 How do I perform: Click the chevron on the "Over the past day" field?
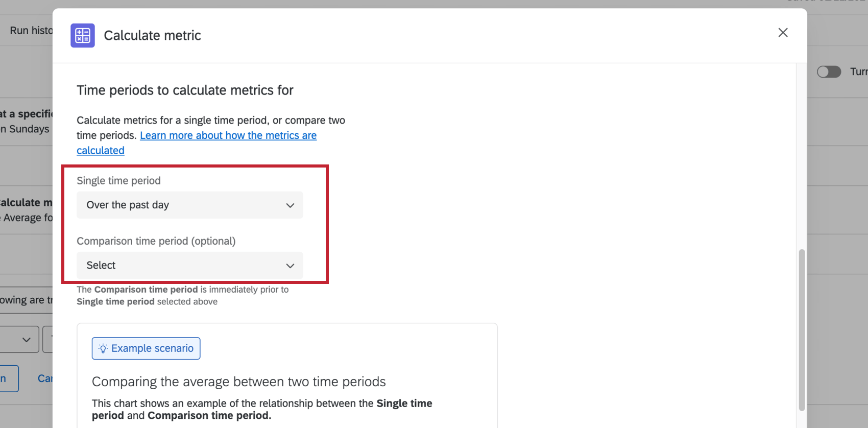(x=290, y=205)
